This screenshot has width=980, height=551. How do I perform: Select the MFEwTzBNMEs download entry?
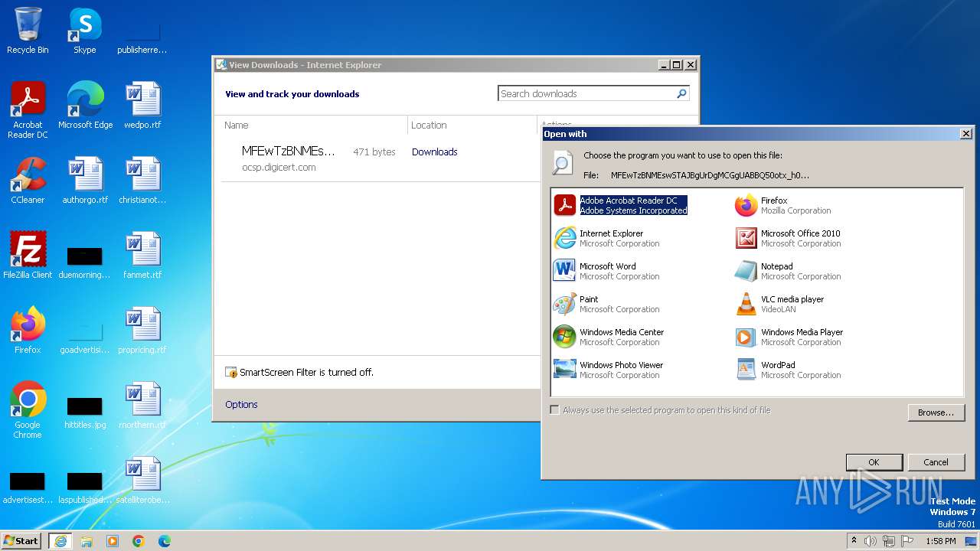click(x=381, y=159)
